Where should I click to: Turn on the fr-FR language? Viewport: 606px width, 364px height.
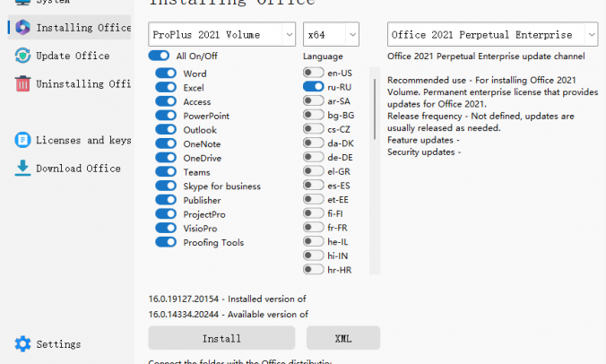[314, 227]
